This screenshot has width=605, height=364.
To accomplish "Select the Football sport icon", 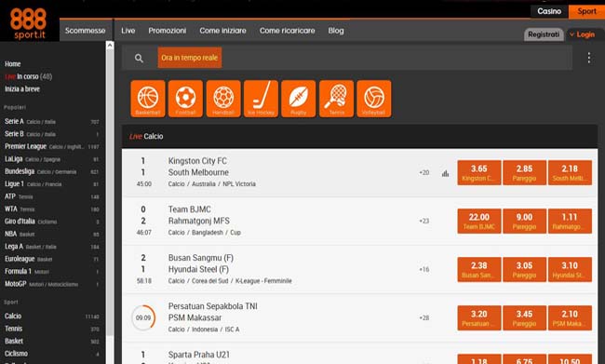I will 185,99.
